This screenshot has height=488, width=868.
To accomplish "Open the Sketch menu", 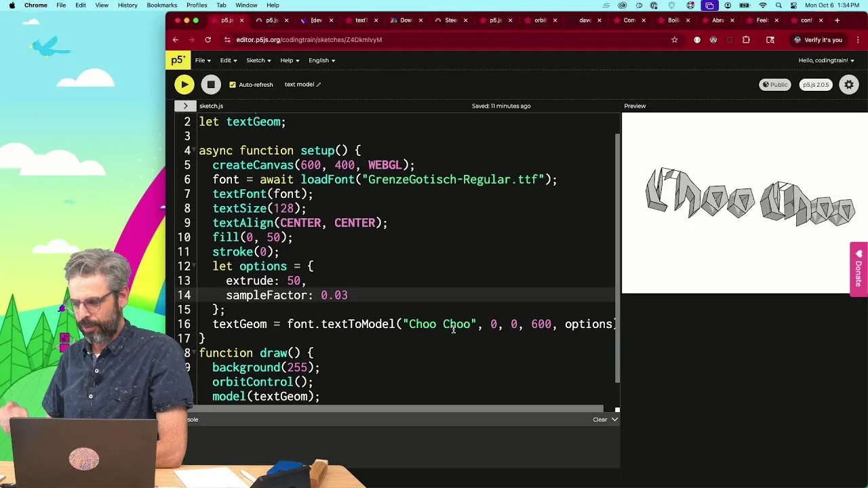I will click(258, 60).
